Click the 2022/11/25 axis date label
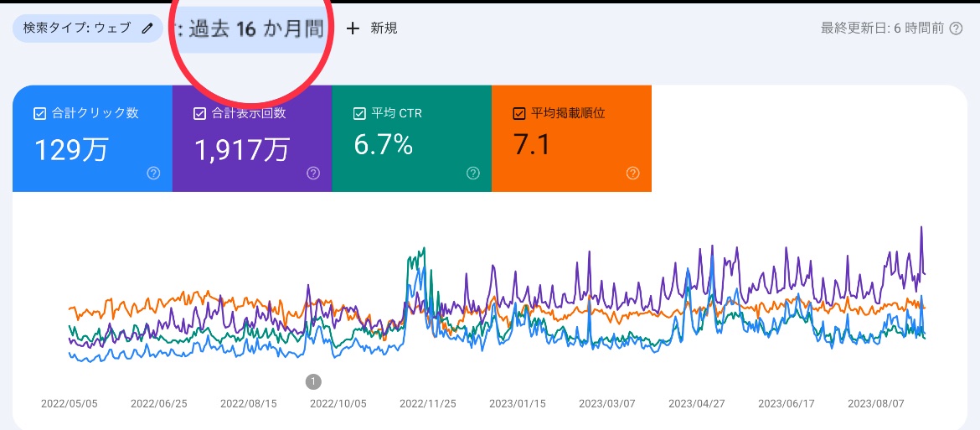This screenshot has width=980, height=430. pyautogui.click(x=428, y=404)
